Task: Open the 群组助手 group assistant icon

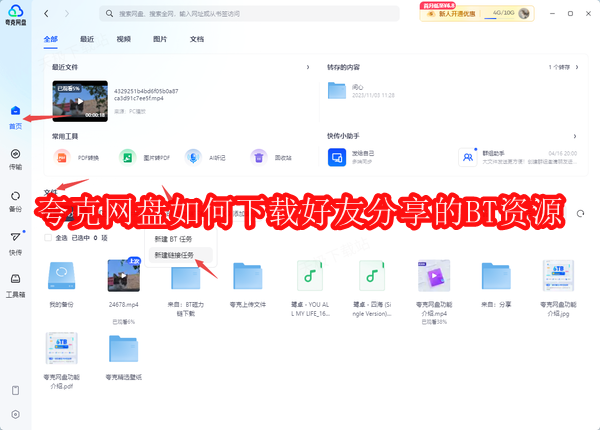Action: pyautogui.click(x=468, y=157)
